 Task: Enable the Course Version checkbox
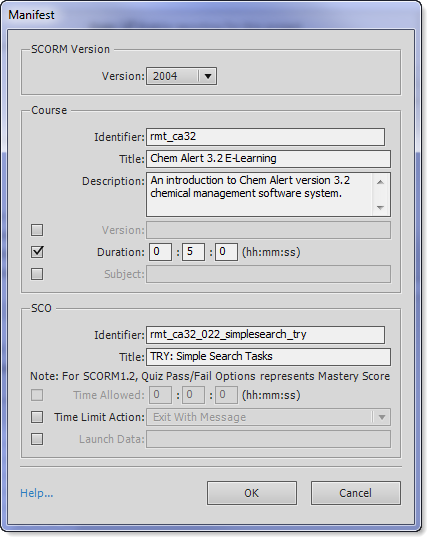pyautogui.click(x=37, y=230)
